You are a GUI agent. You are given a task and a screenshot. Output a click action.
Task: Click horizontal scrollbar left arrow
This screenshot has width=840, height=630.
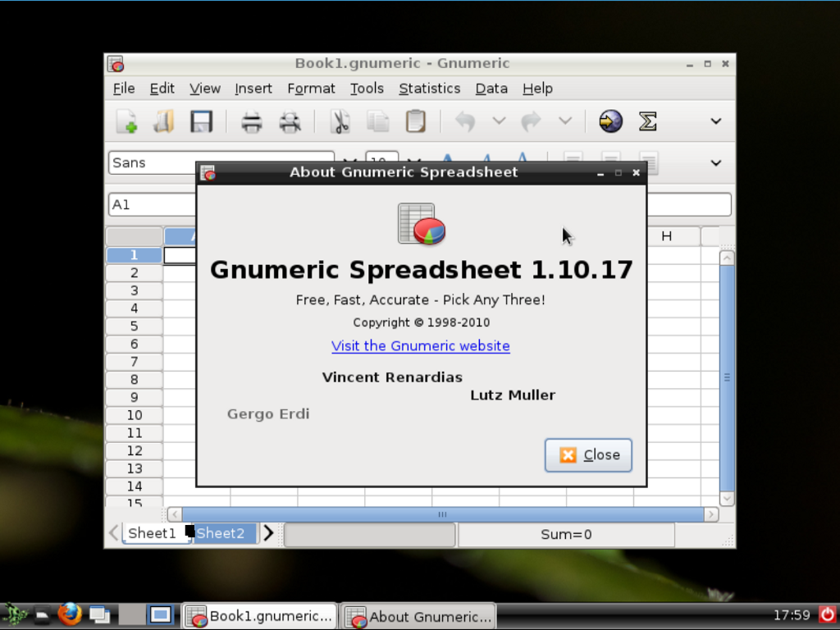174,515
